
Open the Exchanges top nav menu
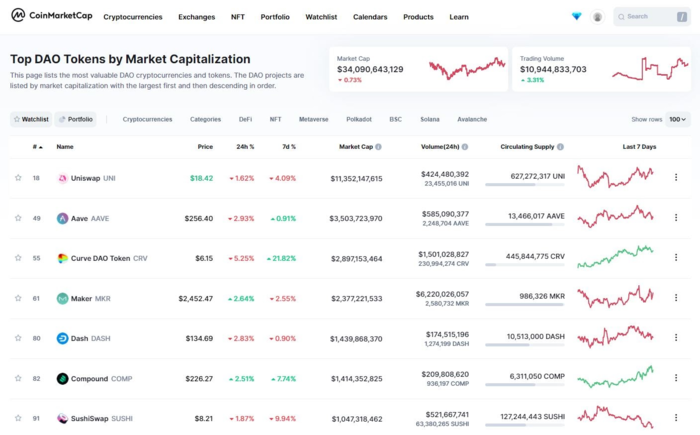pyautogui.click(x=196, y=17)
